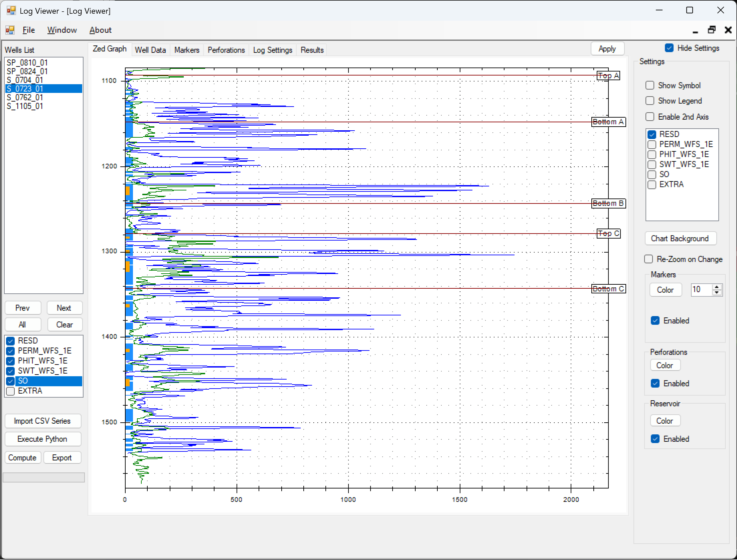Enable the Enable 2nd Axis checkbox
737x560 pixels.
650,117
